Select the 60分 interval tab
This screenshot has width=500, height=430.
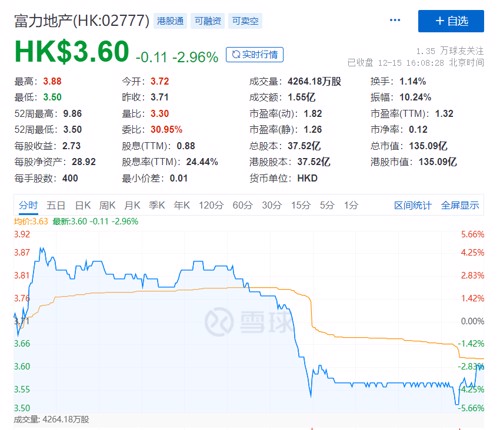[x=242, y=205]
